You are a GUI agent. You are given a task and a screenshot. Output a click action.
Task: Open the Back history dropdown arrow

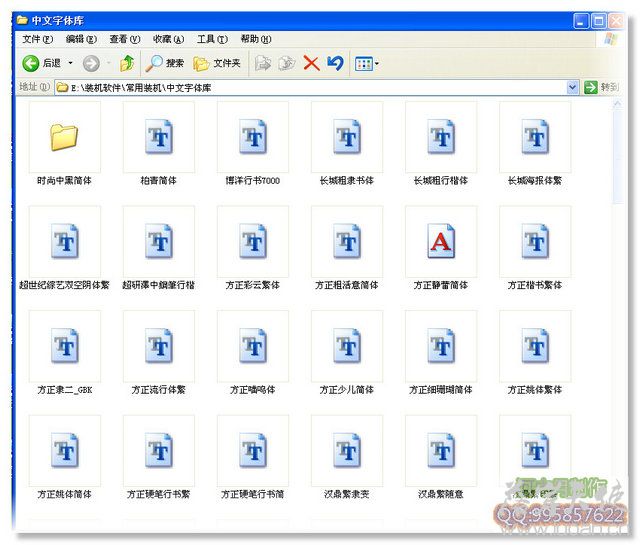coord(71,63)
